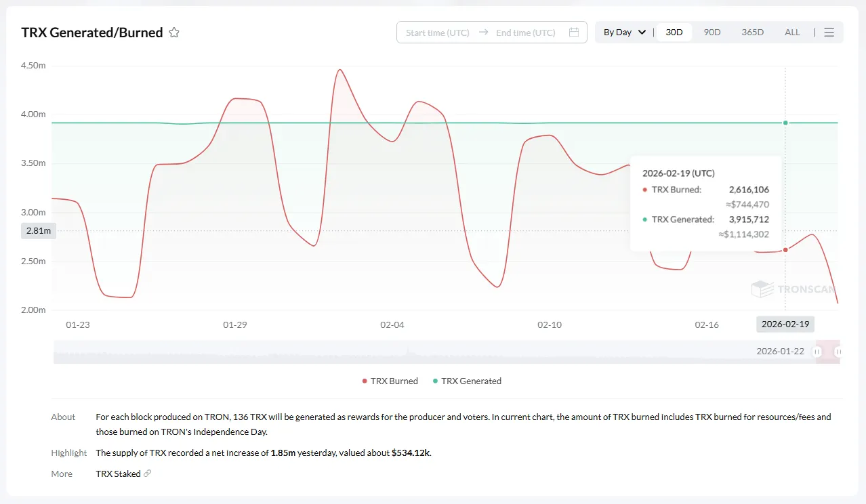Open the calendar date picker icon
The width and height of the screenshot is (866, 504).
pos(574,33)
